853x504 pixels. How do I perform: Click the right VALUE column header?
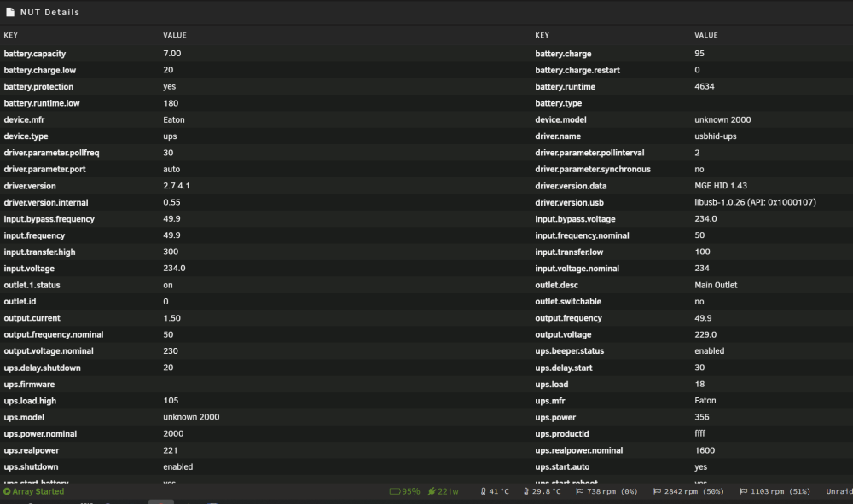(x=706, y=35)
